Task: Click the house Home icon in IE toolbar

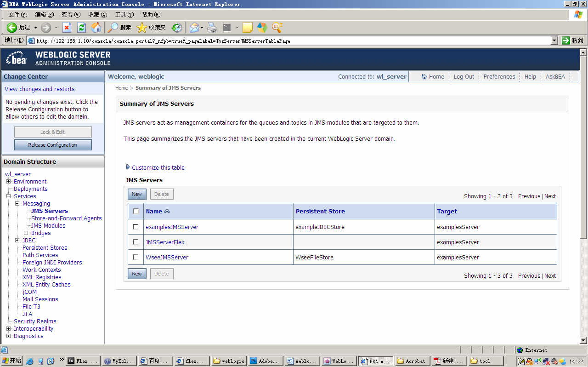Action: click(x=96, y=28)
